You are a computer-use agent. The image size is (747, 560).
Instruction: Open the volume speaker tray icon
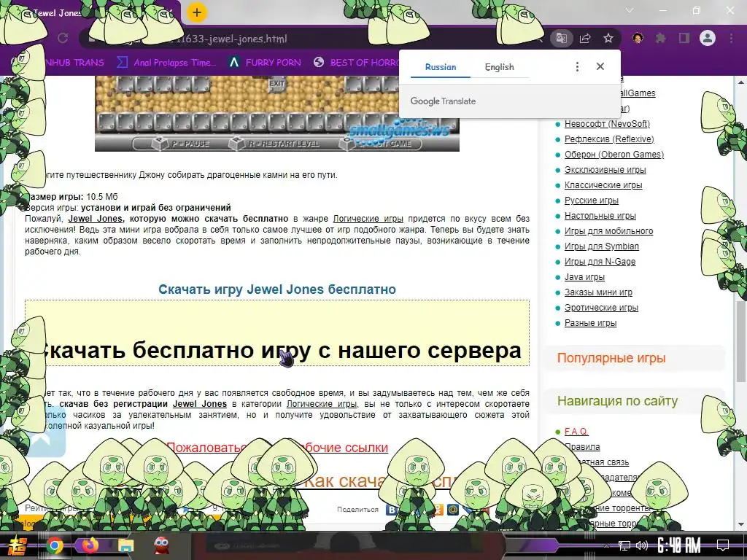(x=642, y=545)
